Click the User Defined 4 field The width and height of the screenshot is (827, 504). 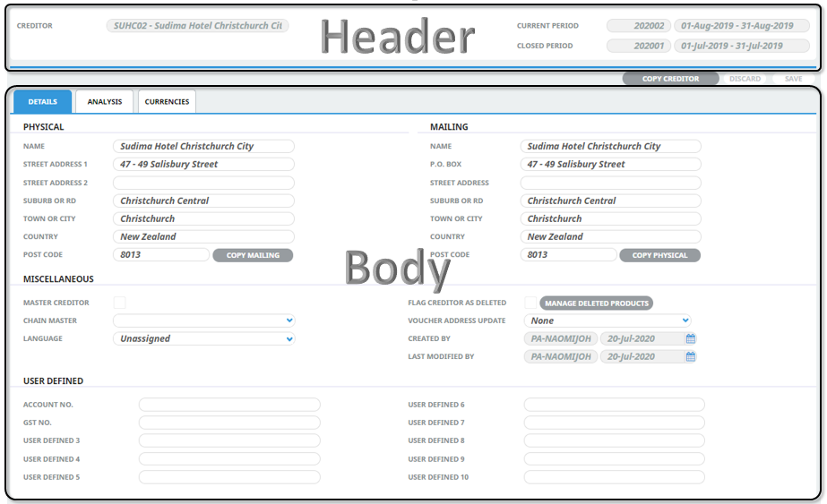pos(229,459)
